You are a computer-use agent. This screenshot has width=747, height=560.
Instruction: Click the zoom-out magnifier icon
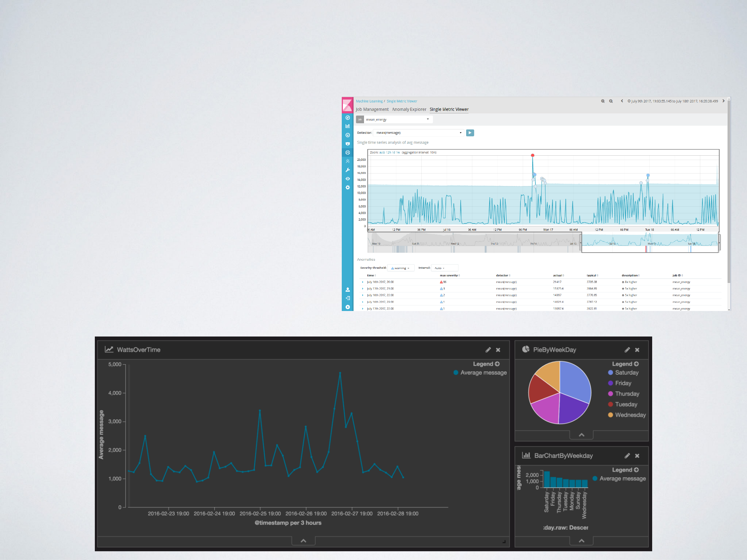coord(611,101)
